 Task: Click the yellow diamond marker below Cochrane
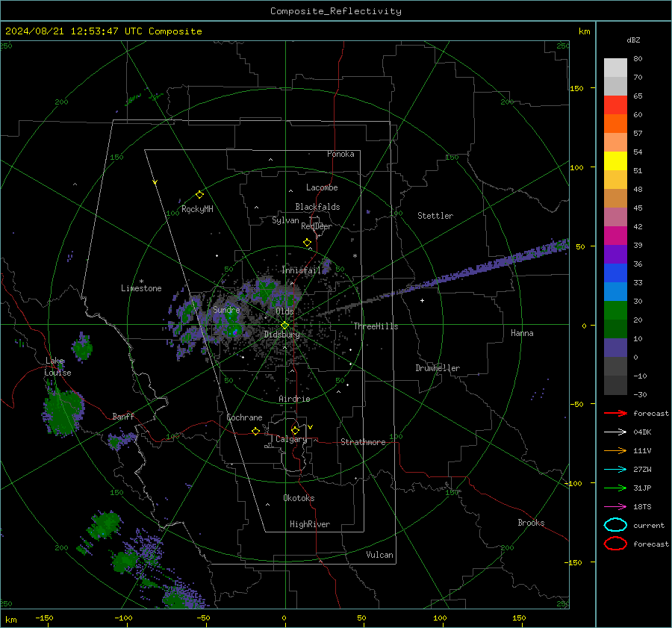tap(256, 432)
